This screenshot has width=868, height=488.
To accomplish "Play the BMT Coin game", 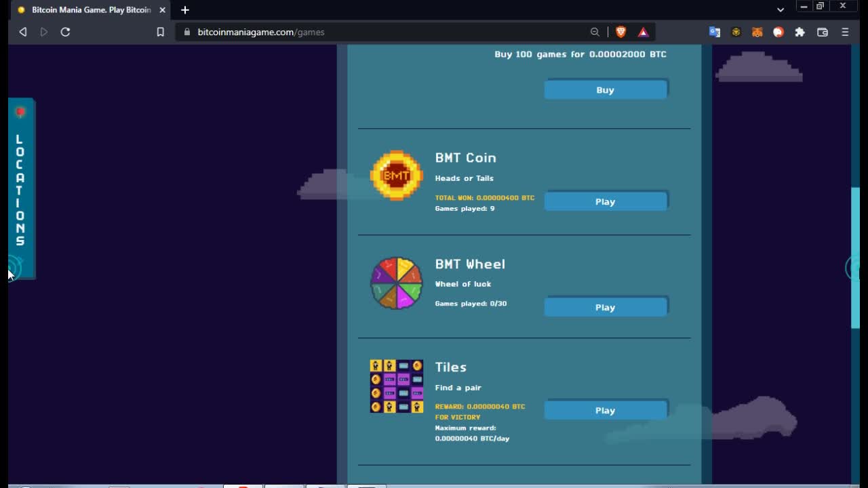I will pos(606,201).
